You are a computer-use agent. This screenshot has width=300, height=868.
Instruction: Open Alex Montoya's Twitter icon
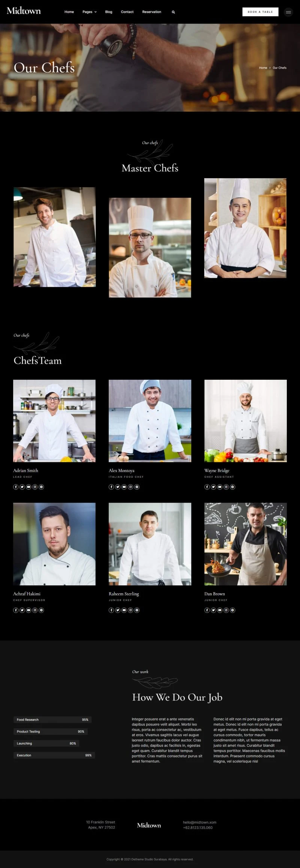click(118, 487)
